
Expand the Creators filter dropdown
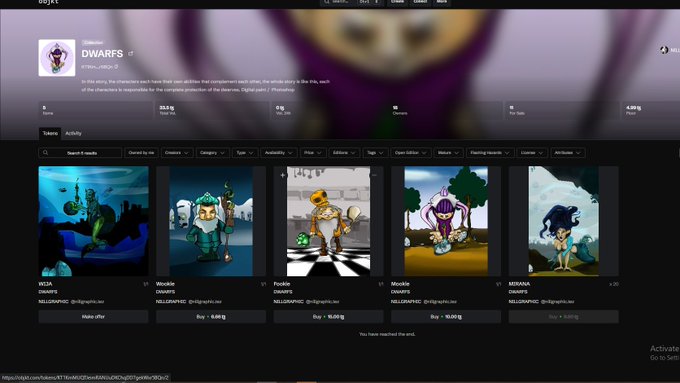(177, 153)
